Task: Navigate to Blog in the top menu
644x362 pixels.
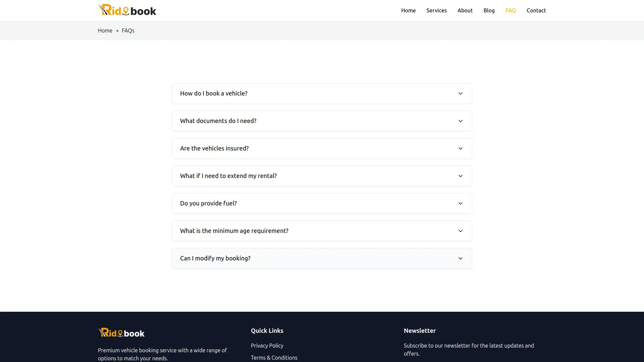Action: 489,10
